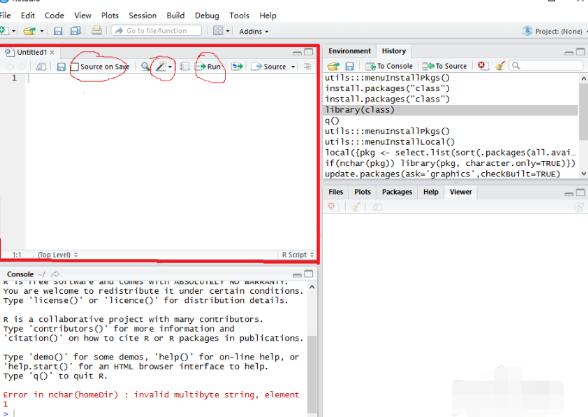
Task: Print the current file
Action: (96, 30)
